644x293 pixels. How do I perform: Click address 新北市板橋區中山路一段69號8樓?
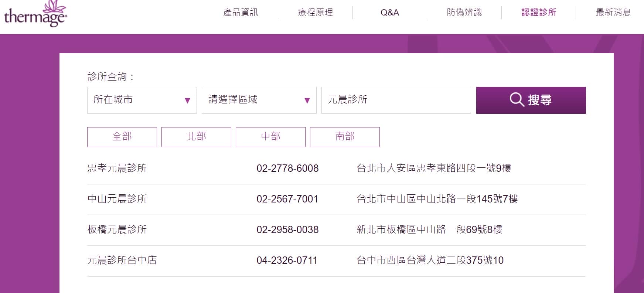pos(429,229)
